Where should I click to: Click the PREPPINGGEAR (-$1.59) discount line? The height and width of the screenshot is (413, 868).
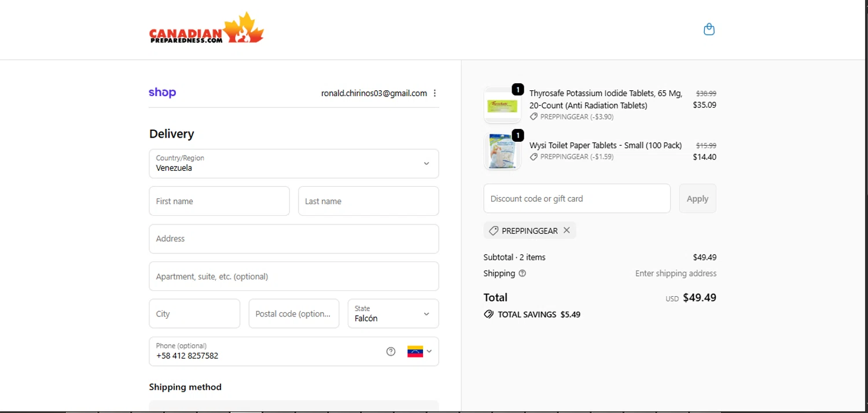572,157
